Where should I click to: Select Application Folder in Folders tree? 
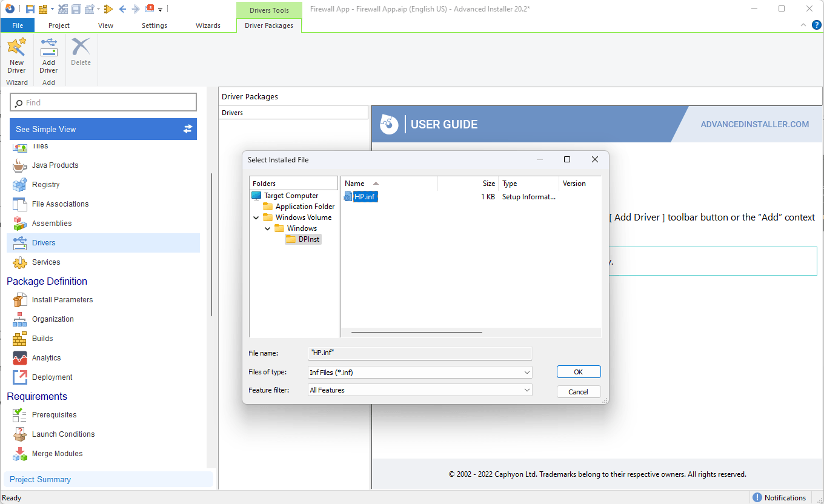coord(305,207)
